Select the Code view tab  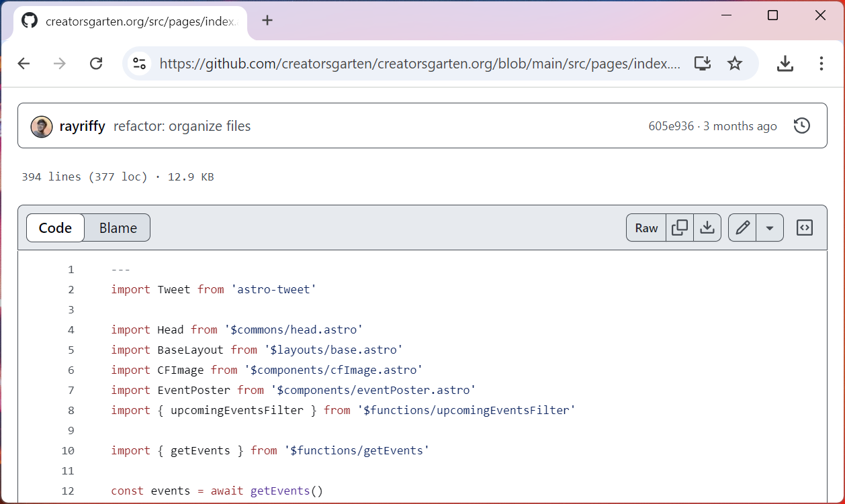pyautogui.click(x=55, y=228)
